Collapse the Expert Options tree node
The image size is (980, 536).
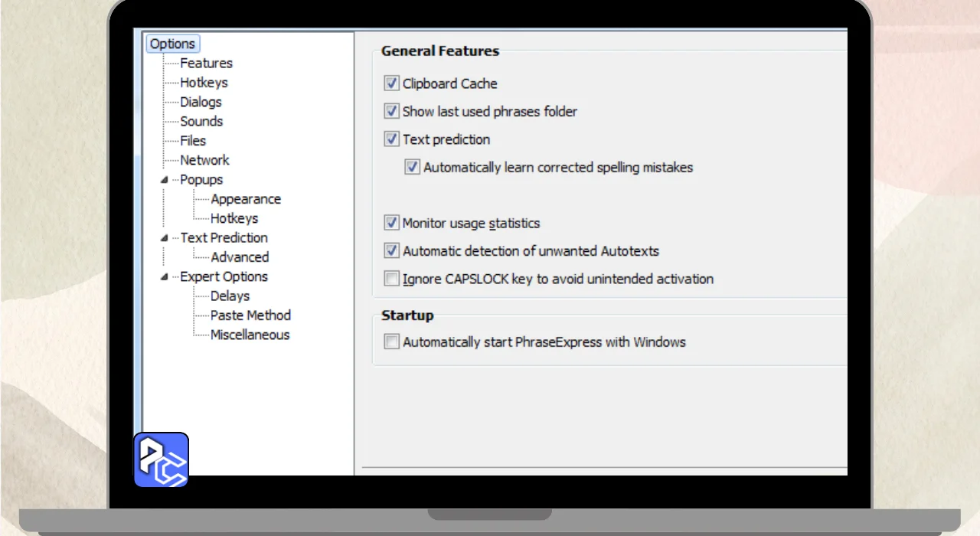[164, 277]
